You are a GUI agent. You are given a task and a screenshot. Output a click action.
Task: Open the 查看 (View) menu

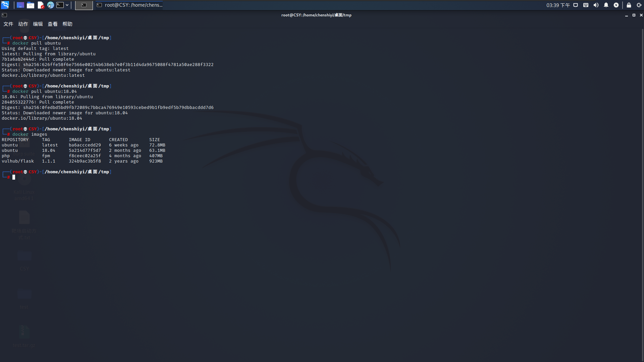click(52, 24)
